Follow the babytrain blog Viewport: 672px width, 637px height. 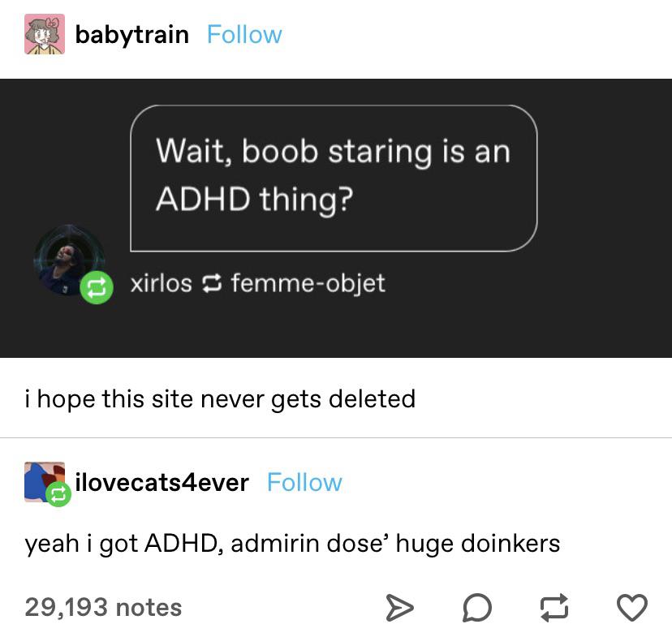(x=244, y=35)
